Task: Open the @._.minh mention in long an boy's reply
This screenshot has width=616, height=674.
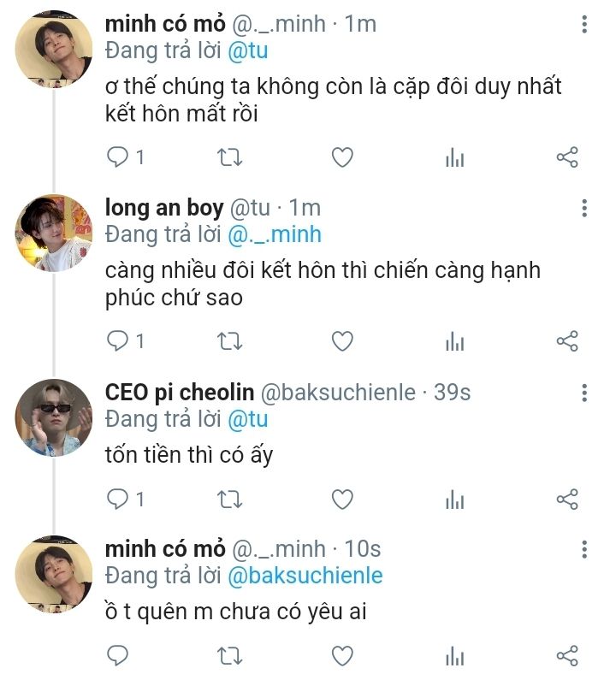Action: 274,234
